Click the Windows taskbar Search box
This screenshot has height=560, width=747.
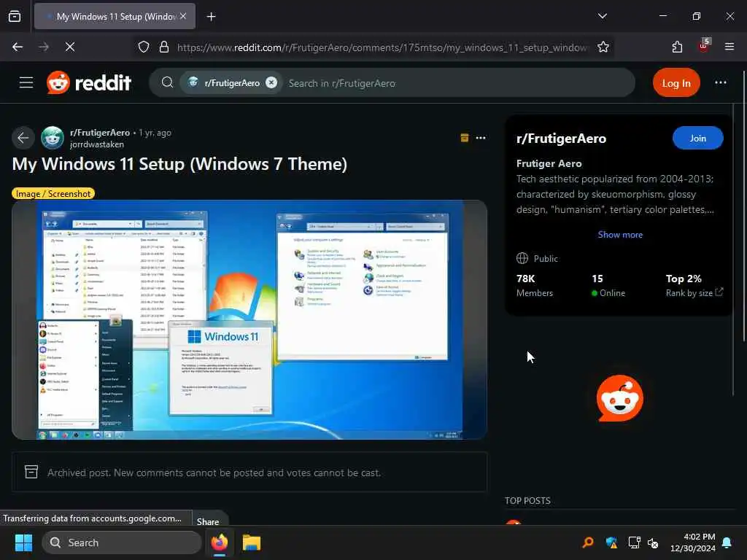point(122,542)
